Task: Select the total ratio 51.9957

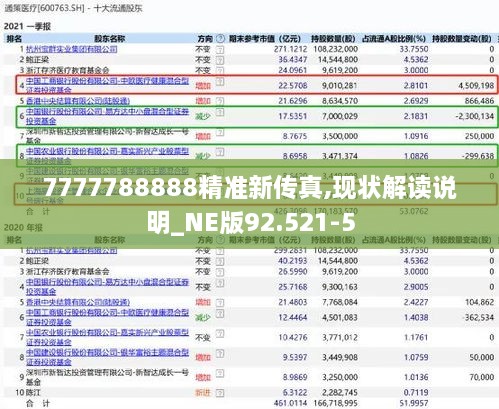Action: tap(414, 403)
